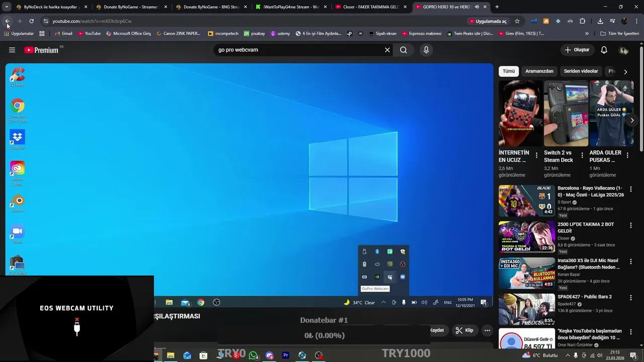The width and height of the screenshot is (644, 362).
Task: Open more actions ellipsis under the video
Action: [487, 330]
